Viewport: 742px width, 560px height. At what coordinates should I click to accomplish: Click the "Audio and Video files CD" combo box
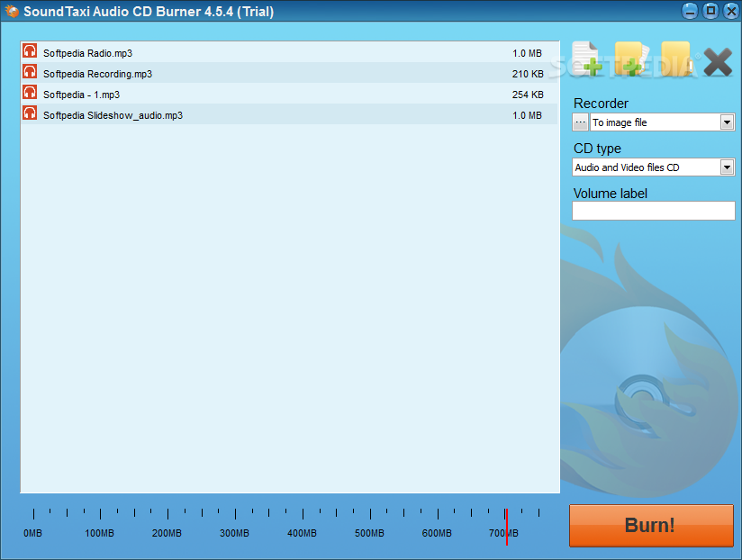pyautogui.click(x=653, y=167)
